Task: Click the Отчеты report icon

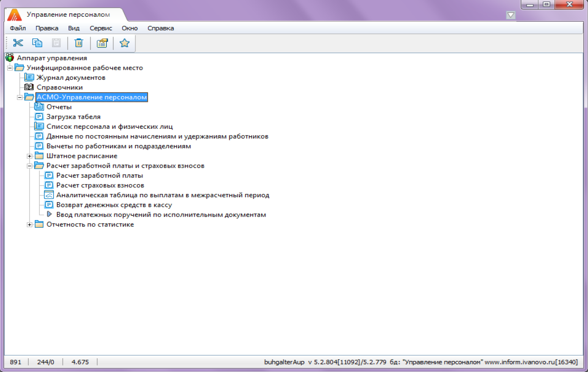Action: pyautogui.click(x=39, y=107)
